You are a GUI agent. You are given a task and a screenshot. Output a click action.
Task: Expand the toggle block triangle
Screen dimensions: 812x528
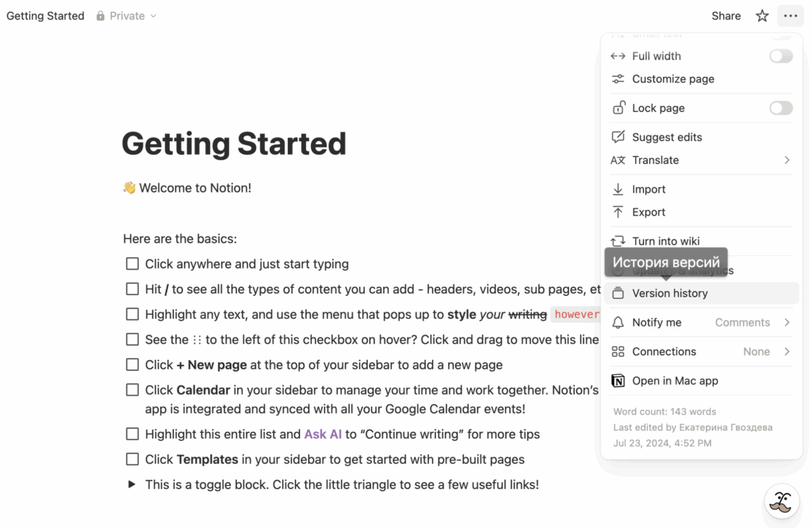132,484
